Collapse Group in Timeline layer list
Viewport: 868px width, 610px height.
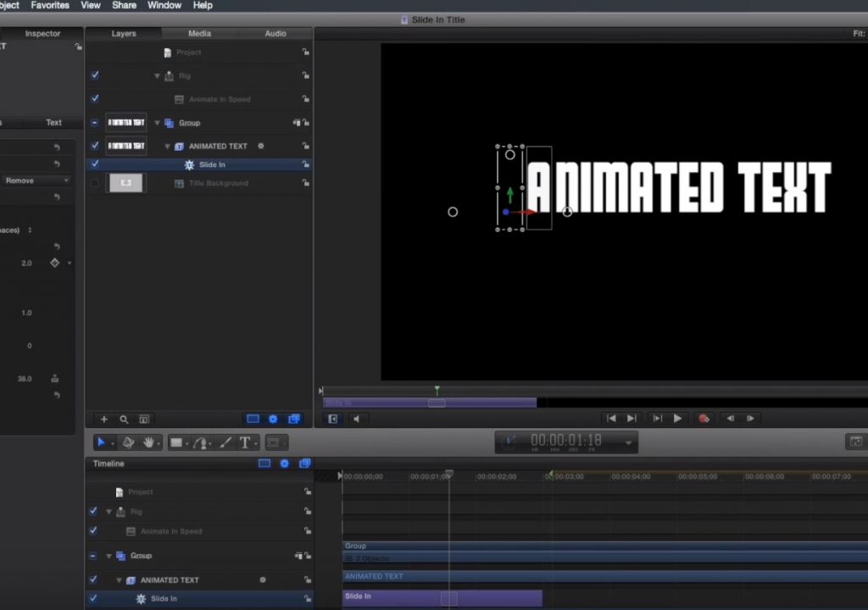(109, 556)
